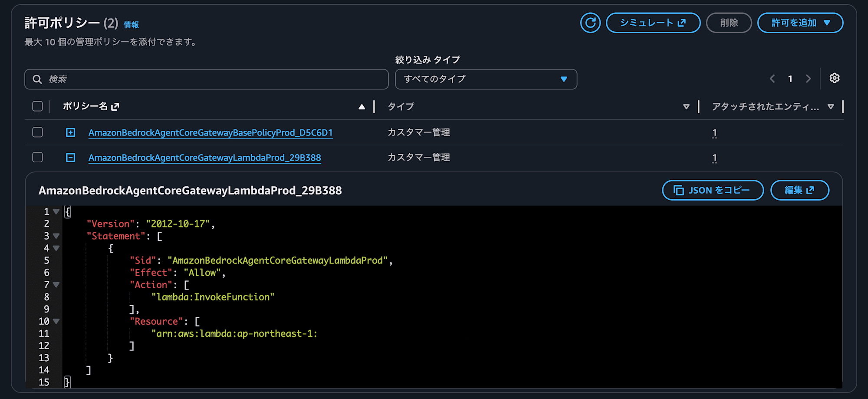Fold the Resource array at line 10

click(56, 322)
